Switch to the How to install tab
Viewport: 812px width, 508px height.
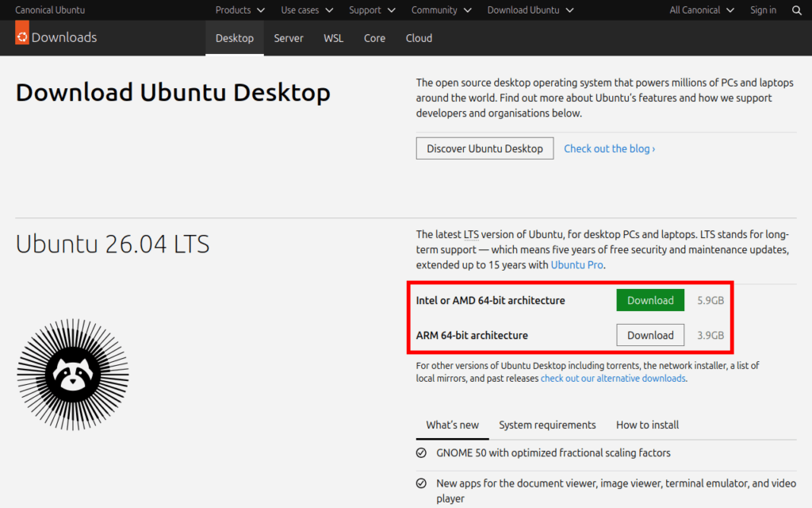647,425
